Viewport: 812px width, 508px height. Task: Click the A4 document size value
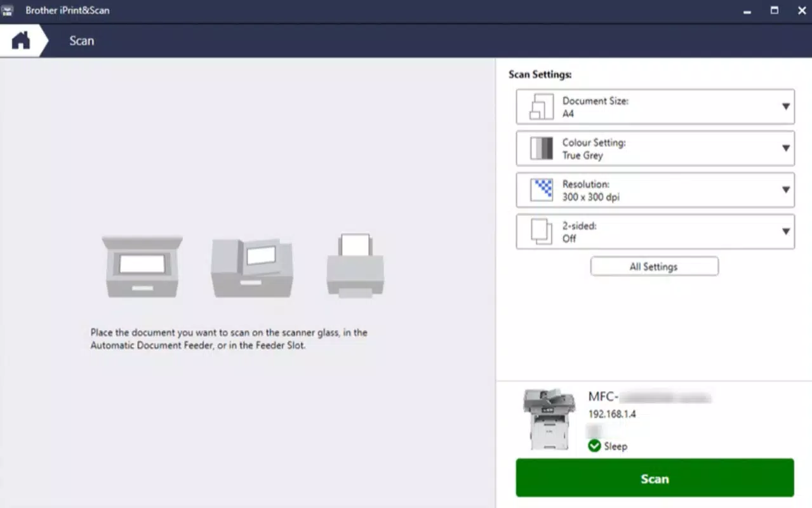568,114
